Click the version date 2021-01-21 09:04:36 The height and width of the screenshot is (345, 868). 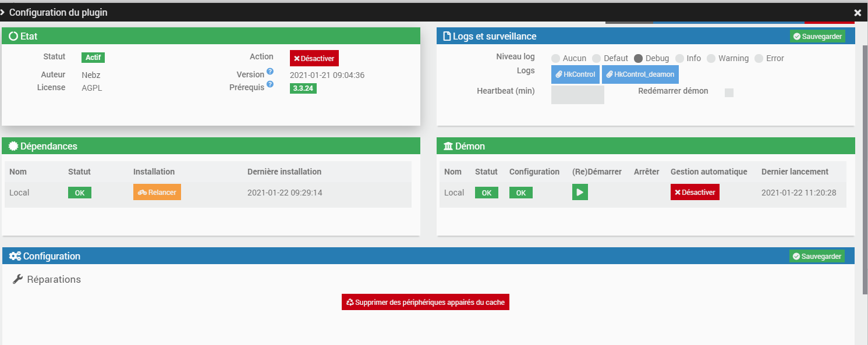327,75
